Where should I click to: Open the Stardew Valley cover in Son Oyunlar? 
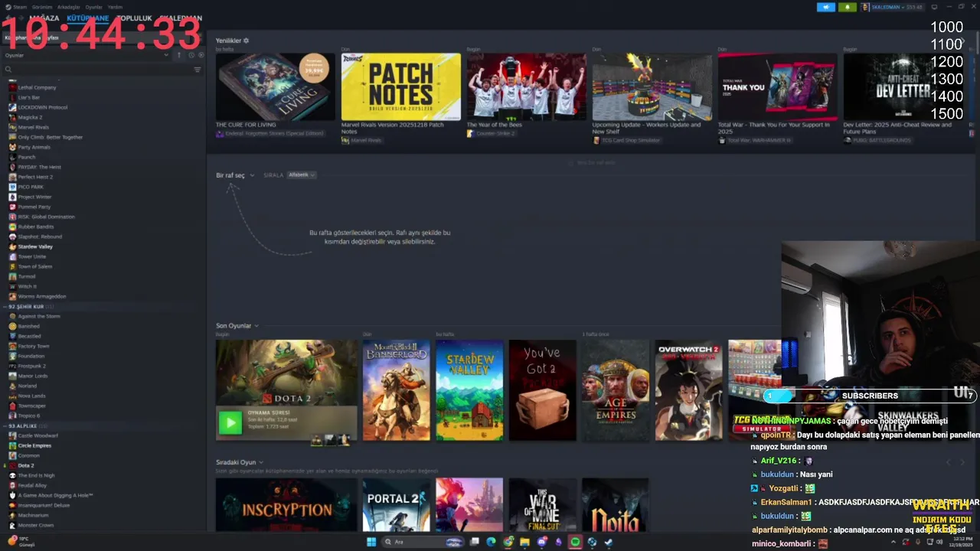coord(469,390)
